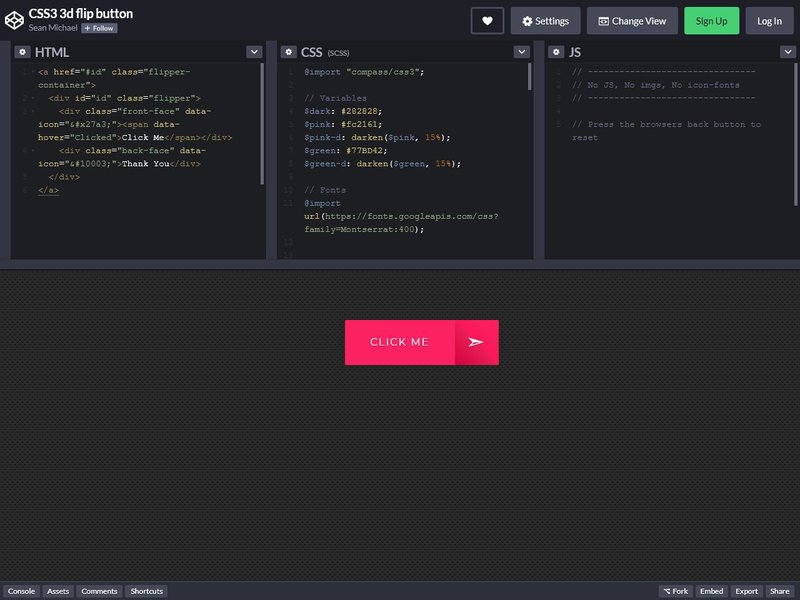Click the paper plane icon on button

(476, 342)
